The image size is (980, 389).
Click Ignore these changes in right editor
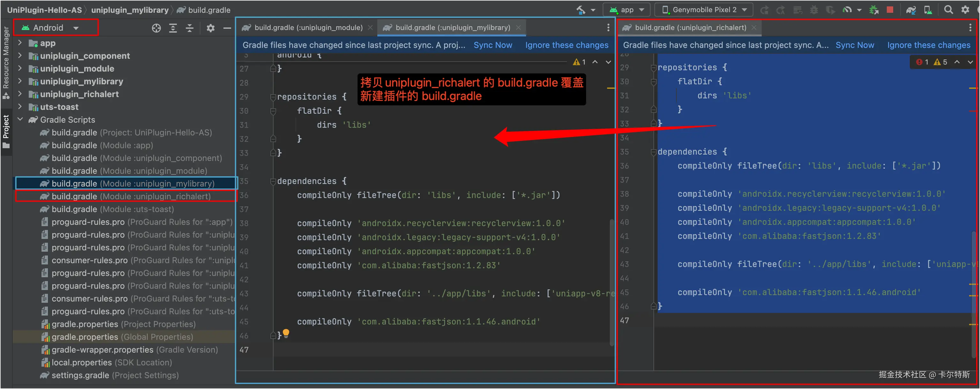[928, 45]
